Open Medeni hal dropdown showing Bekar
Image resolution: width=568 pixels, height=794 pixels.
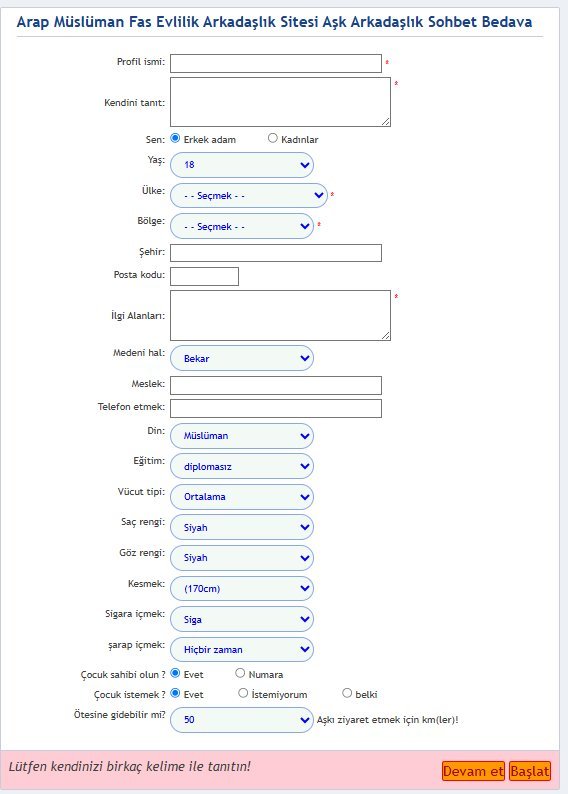pyautogui.click(x=242, y=359)
